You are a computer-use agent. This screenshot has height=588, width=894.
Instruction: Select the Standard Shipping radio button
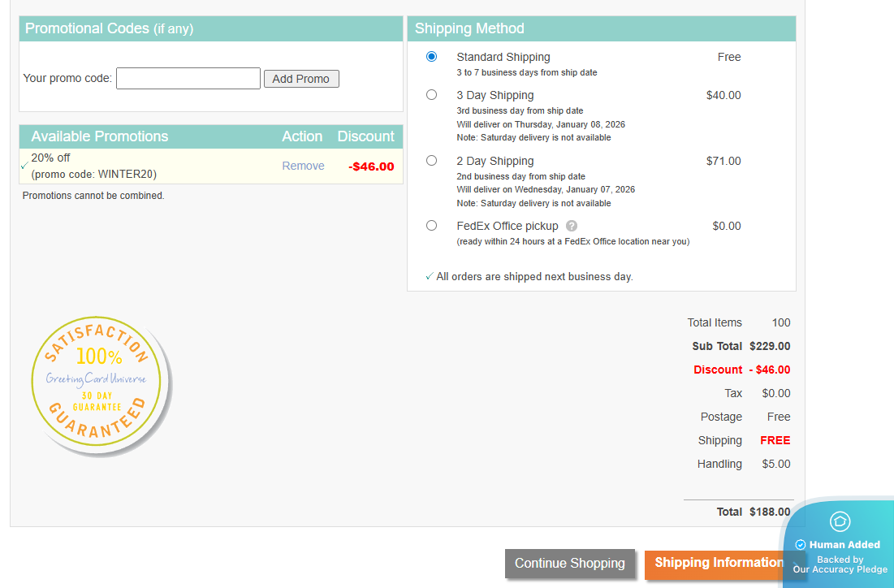pos(431,57)
